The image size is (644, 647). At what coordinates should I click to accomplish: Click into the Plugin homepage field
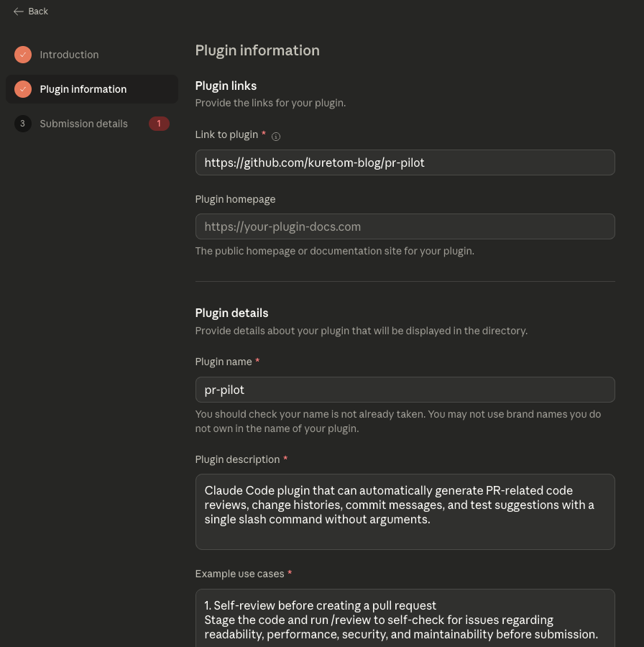point(405,226)
